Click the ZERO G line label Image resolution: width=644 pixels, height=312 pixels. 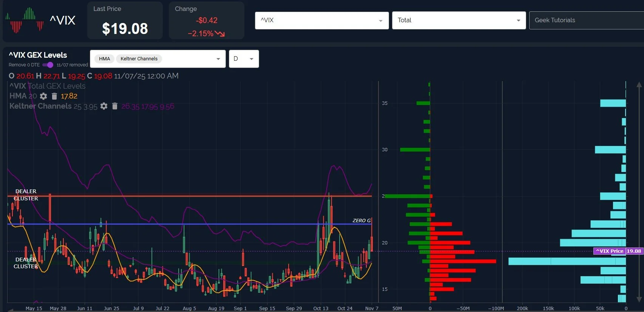point(361,221)
